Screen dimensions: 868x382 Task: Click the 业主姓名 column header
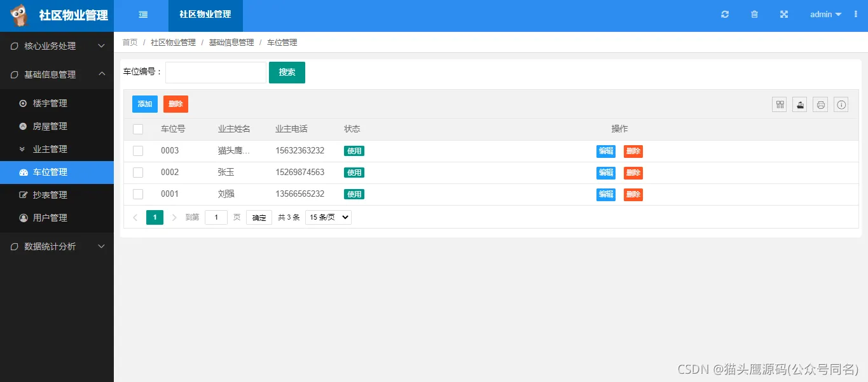(x=234, y=129)
